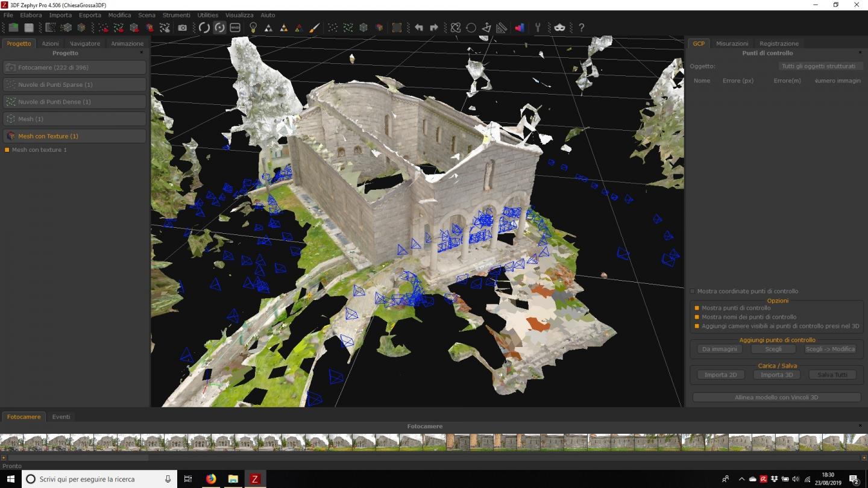Viewport: 868px width, 488px height.
Task: Click the mask icon in toolbar
Action: (559, 28)
